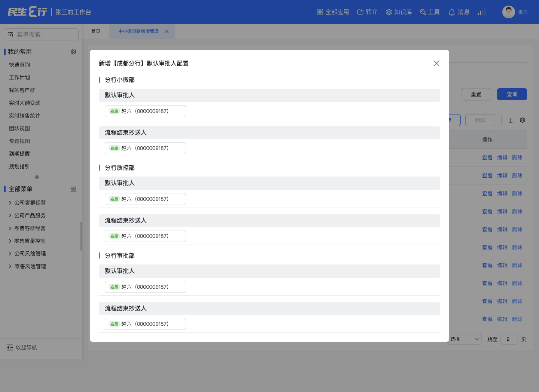Select 分行小微部 默认审批人 field
539x392 pixels.
point(145,111)
